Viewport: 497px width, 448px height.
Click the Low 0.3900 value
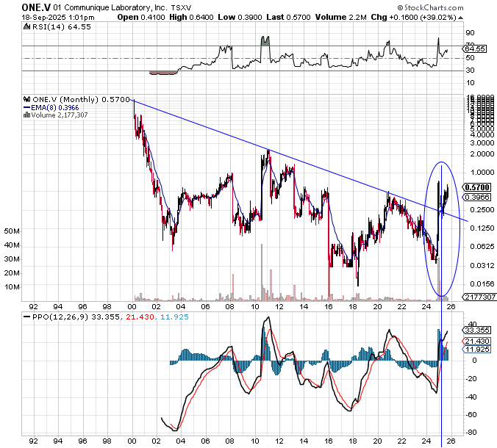coord(240,18)
